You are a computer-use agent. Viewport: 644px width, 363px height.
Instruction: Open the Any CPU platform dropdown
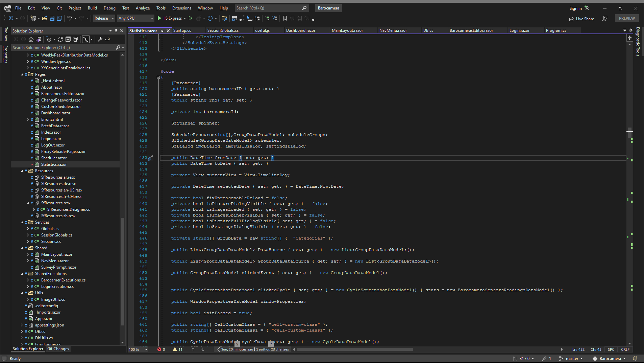pos(136,18)
